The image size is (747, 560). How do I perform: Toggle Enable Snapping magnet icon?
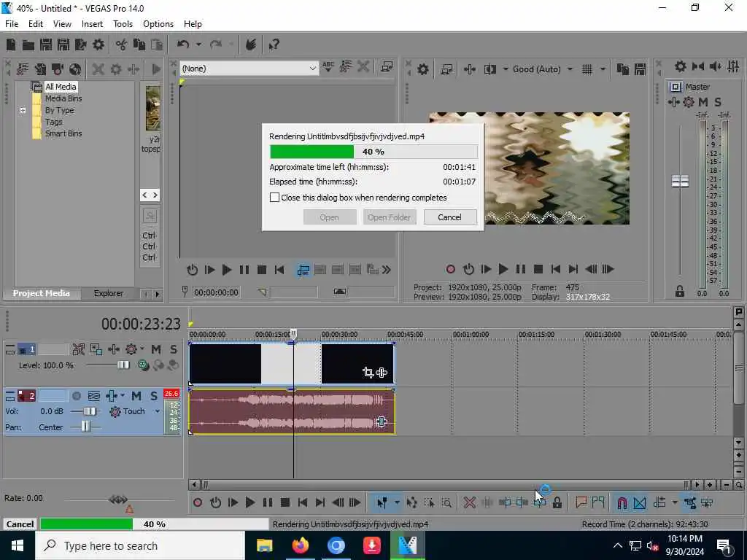[622, 502]
